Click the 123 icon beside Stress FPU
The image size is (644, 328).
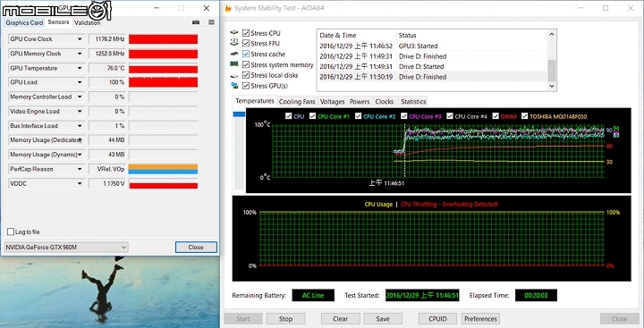coord(234,43)
